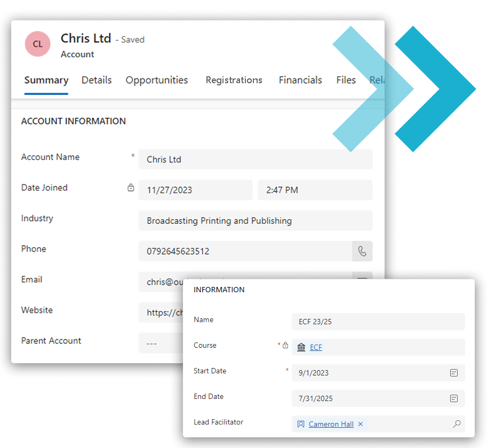Click the Account Name field with Chris Ltd
This screenshot has height=448, width=495.
[x=255, y=159]
